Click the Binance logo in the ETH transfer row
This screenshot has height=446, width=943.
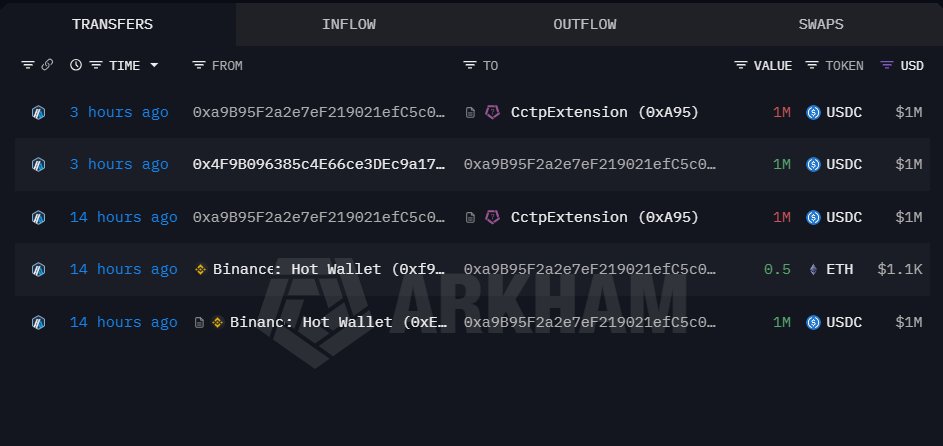coord(200,270)
